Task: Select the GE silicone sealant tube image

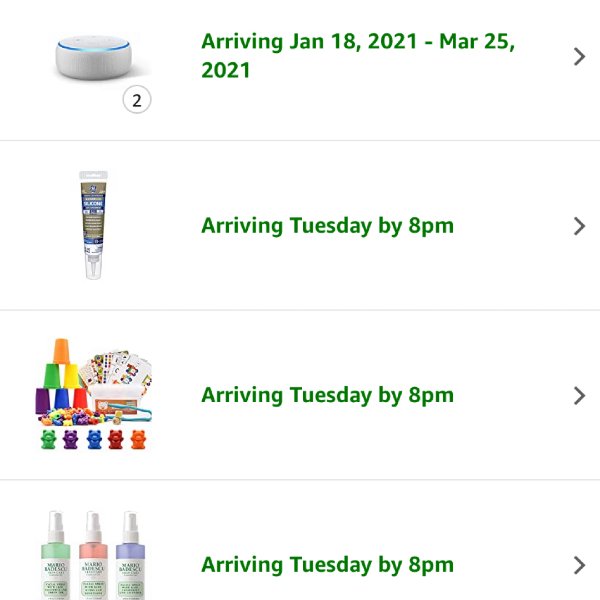Action: (93, 225)
